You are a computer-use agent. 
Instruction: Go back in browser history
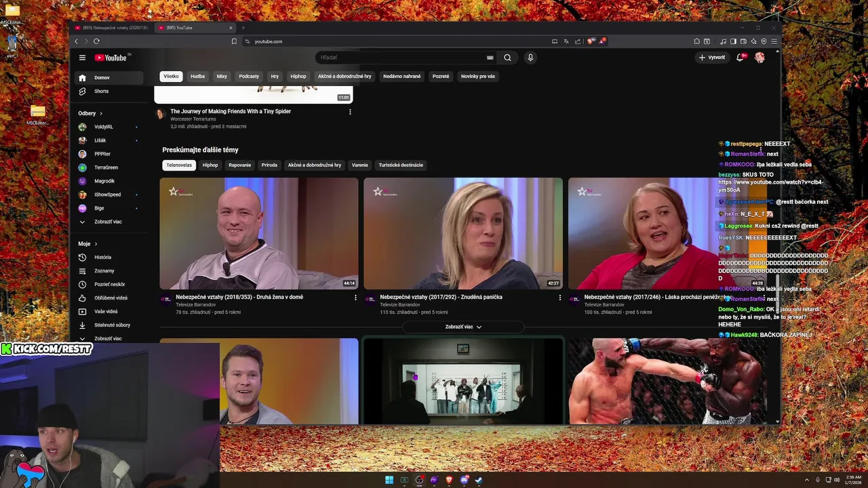(x=76, y=41)
